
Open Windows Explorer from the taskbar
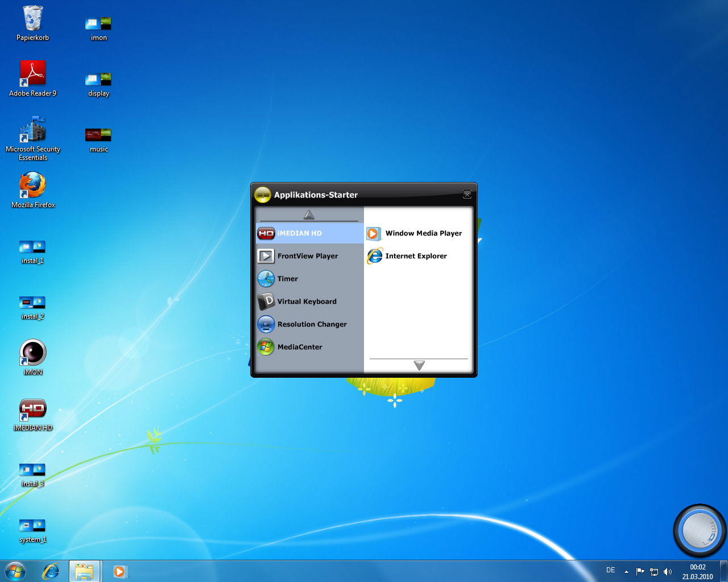(x=85, y=571)
